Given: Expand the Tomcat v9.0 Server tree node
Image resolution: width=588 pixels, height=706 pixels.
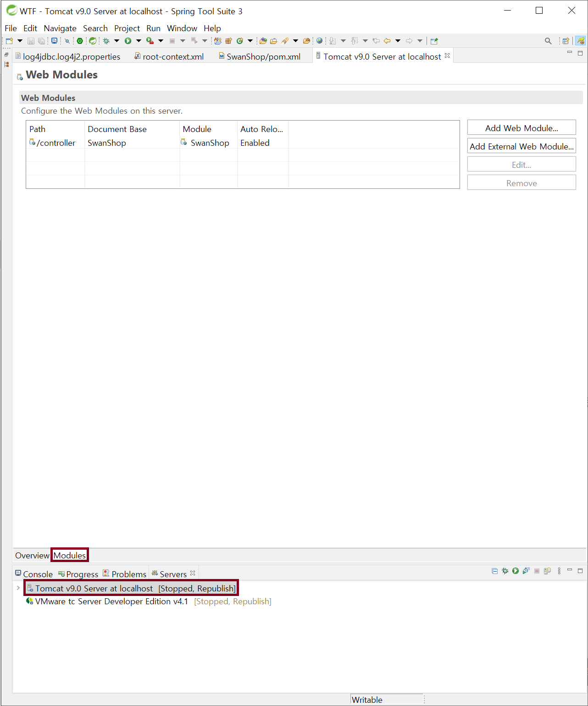Looking at the screenshot, I should click(18, 588).
